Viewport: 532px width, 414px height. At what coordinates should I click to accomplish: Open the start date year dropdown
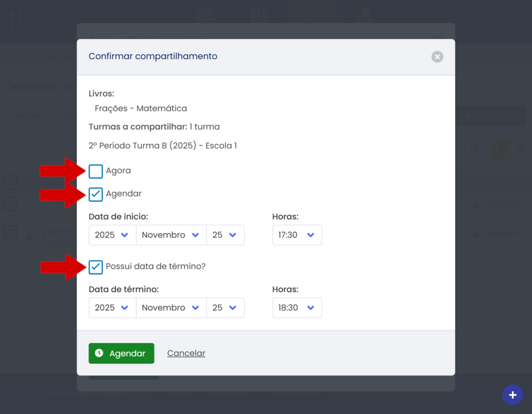[x=112, y=235]
